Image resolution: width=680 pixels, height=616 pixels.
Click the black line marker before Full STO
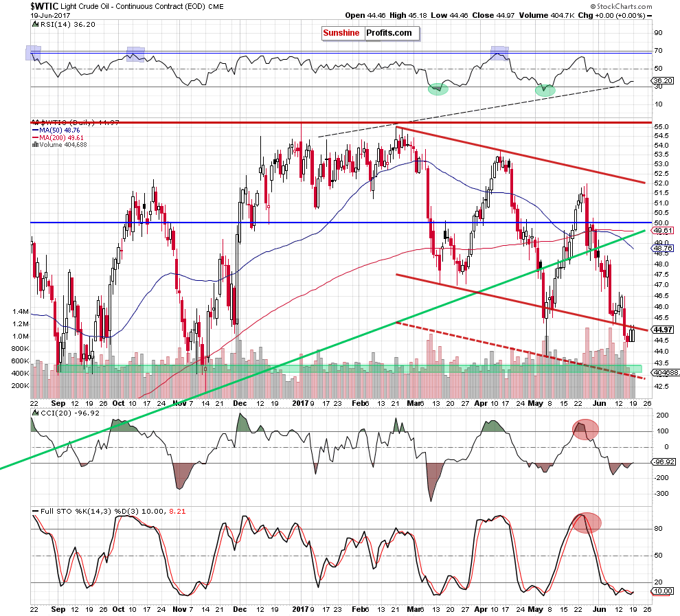(35, 512)
